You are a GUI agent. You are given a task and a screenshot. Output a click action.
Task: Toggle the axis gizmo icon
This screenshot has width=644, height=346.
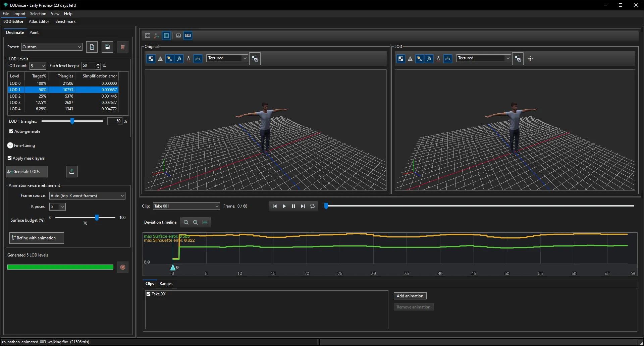coord(157,36)
